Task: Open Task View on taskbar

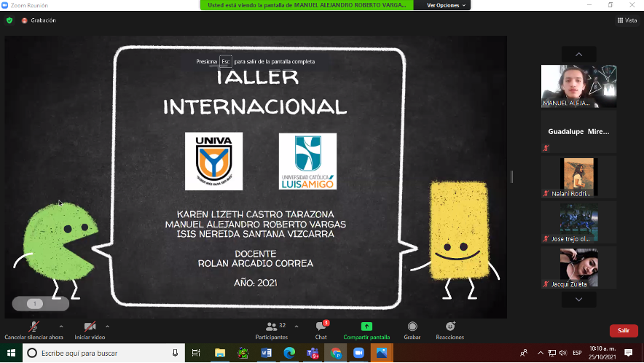Action: pos(196,353)
